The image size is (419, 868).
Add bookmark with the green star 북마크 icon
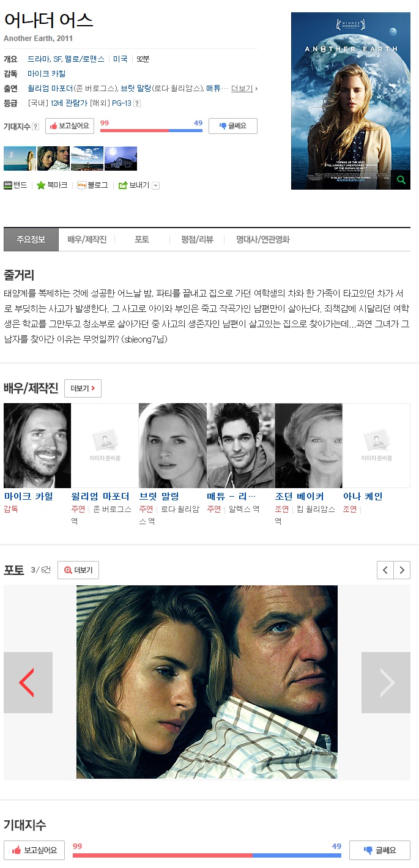pyautogui.click(x=41, y=185)
